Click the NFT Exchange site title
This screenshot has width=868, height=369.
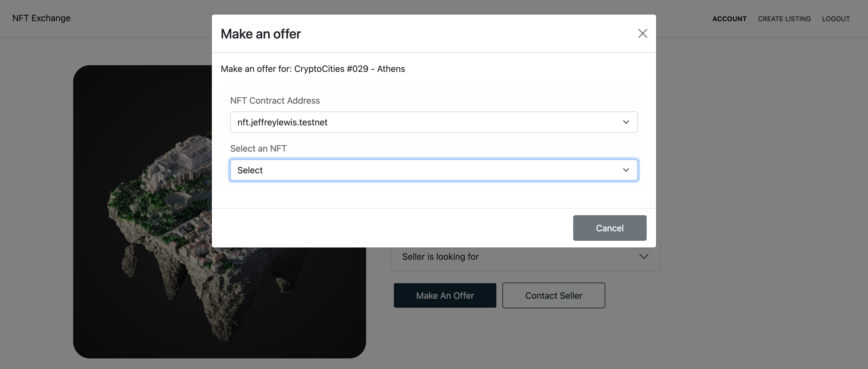click(x=41, y=18)
